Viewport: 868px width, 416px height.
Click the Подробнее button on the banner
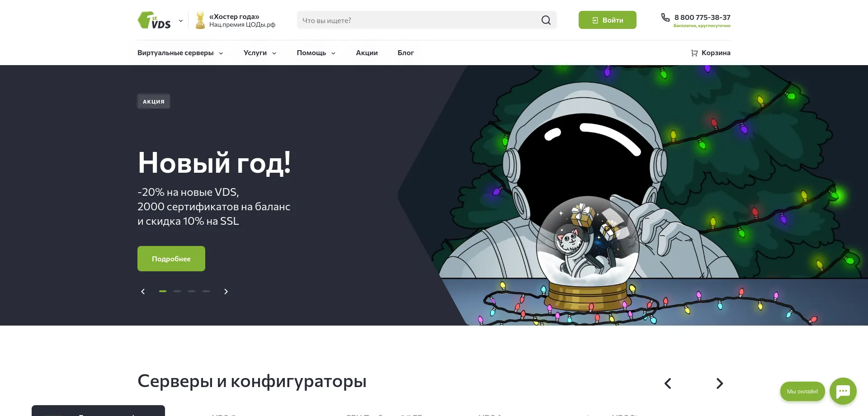171,259
